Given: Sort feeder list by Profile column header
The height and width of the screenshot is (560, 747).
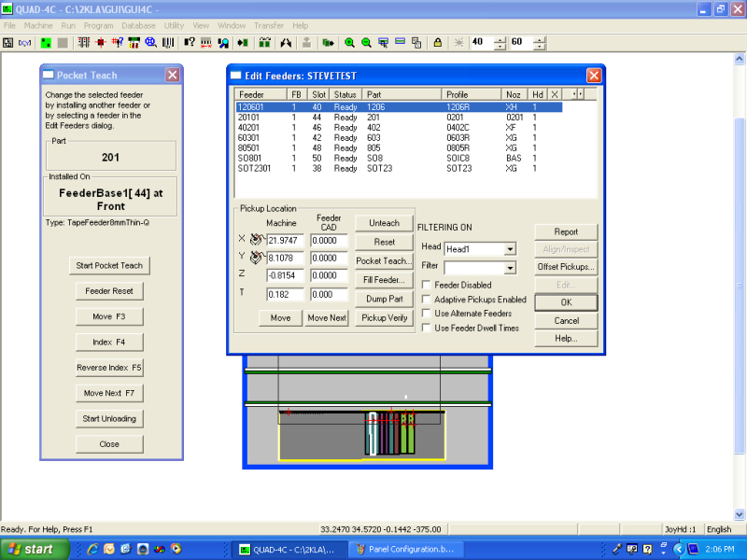Looking at the screenshot, I should [x=472, y=94].
